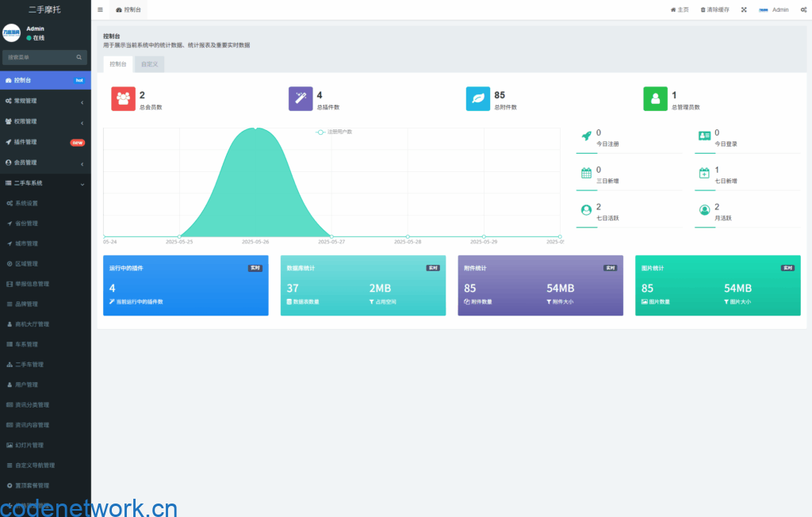Open the 主页 home link in top bar

point(680,10)
